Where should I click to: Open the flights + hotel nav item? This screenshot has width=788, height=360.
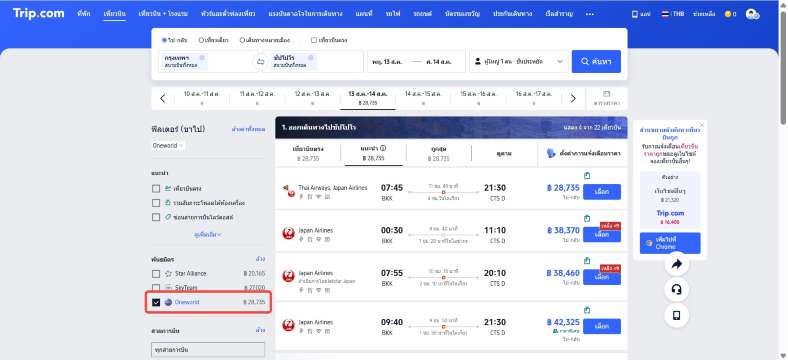(163, 14)
